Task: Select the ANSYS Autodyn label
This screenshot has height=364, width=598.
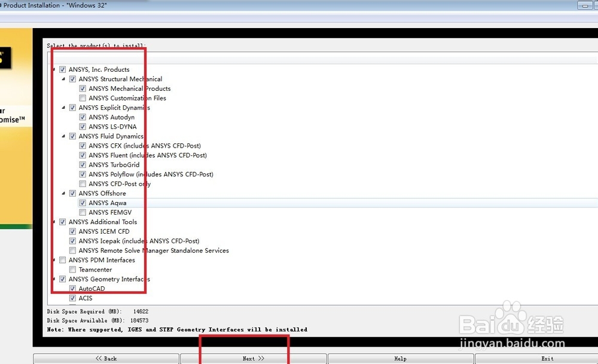Action: 112,117
